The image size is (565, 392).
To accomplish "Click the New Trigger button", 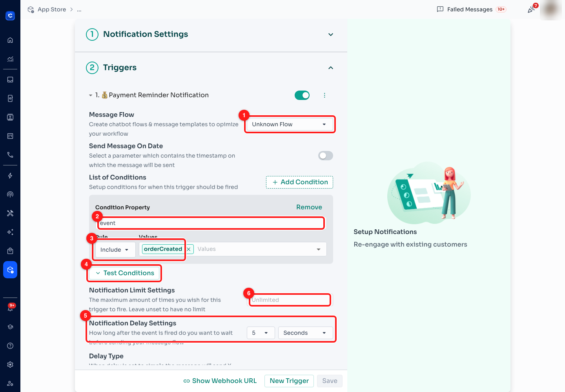I will (x=289, y=381).
